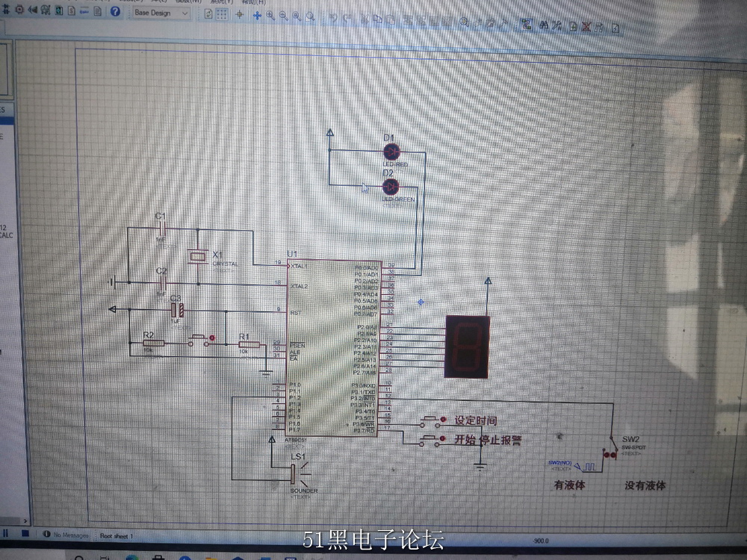
Task: Pause the simulation in the status bar
Action: [6, 533]
